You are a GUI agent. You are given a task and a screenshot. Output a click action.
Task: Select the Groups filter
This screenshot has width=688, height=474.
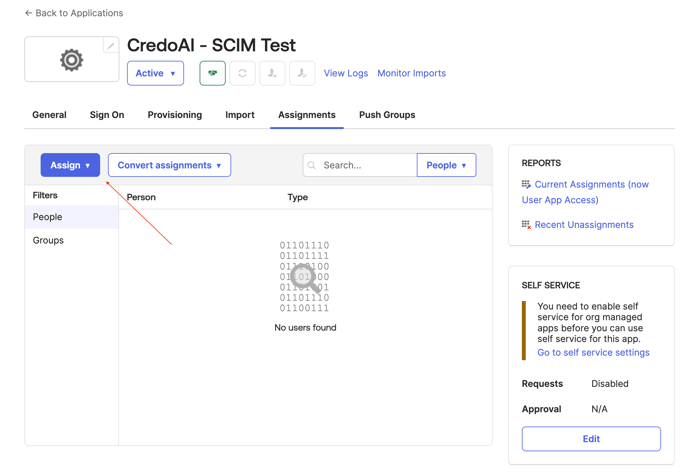48,240
